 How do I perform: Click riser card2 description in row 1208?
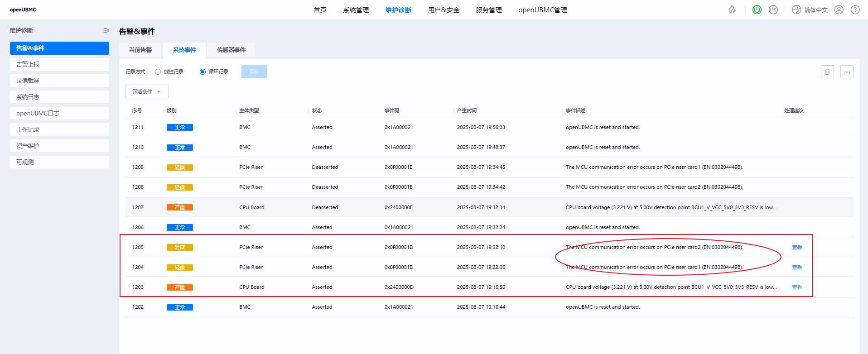[x=655, y=187]
